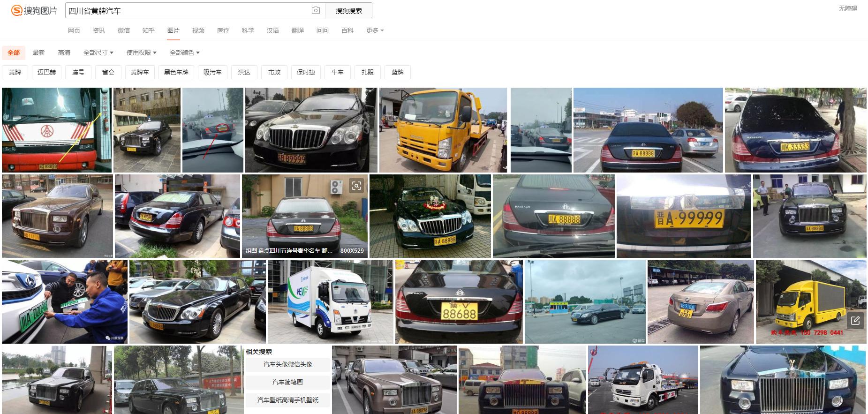Focus the search input field
Image resolution: width=868 pixels, height=414 pixels.
click(x=188, y=10)
